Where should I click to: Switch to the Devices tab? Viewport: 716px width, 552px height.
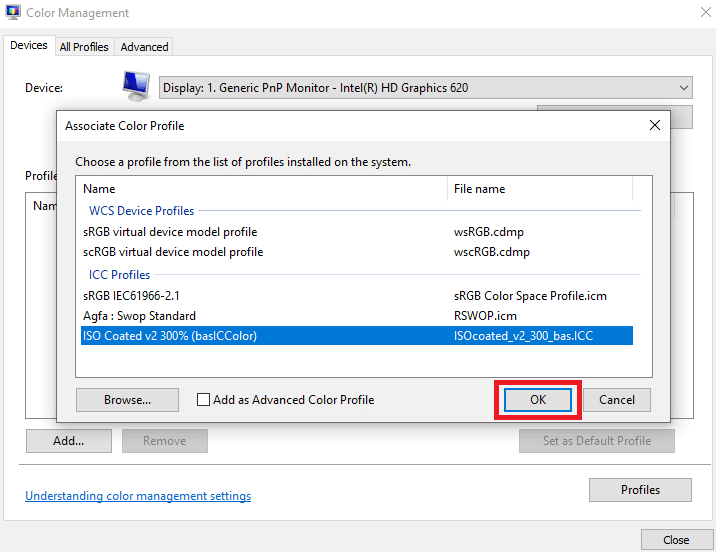point(29,45)
